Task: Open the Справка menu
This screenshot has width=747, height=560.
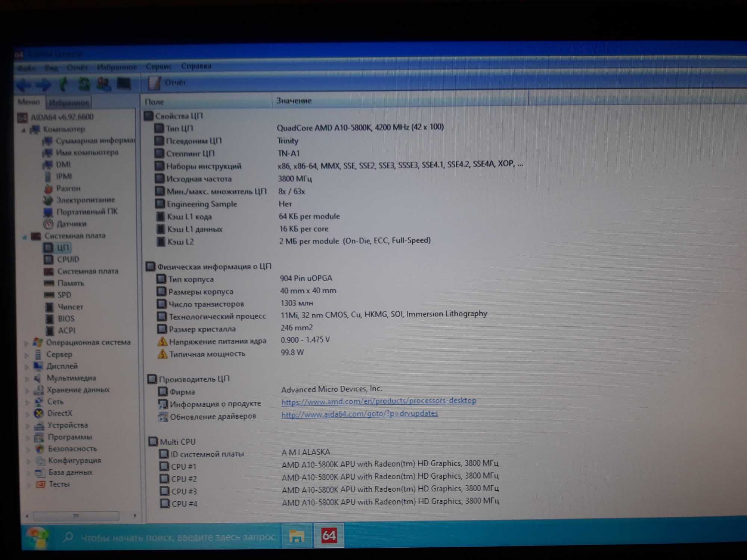Action: click(196, 66)
